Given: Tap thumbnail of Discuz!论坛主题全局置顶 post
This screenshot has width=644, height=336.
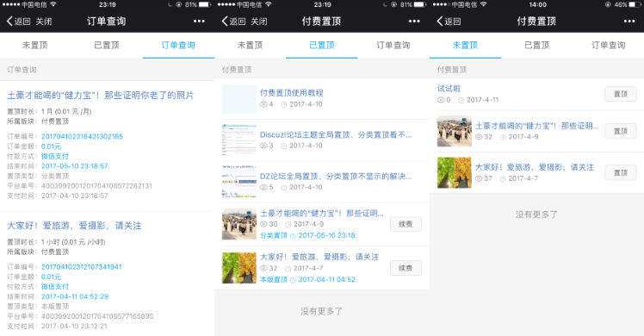Looking at the screenshot, I should pos(239,140).
